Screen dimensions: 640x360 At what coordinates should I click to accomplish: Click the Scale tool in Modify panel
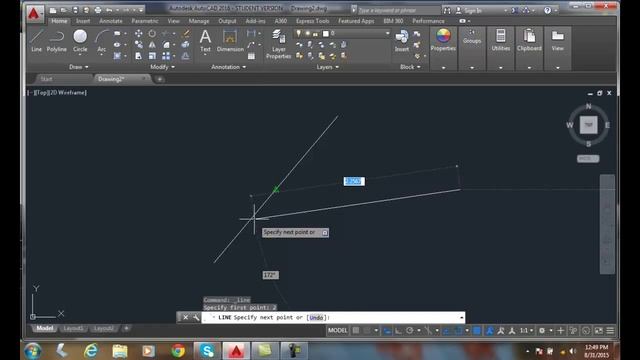(x=152, y=56)
